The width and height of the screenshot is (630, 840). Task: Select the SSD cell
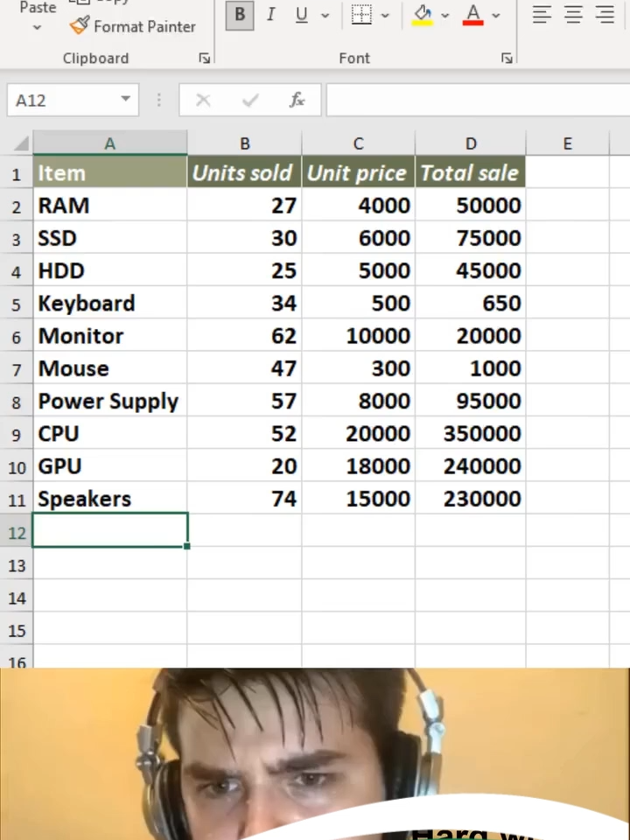pos(110,238)
